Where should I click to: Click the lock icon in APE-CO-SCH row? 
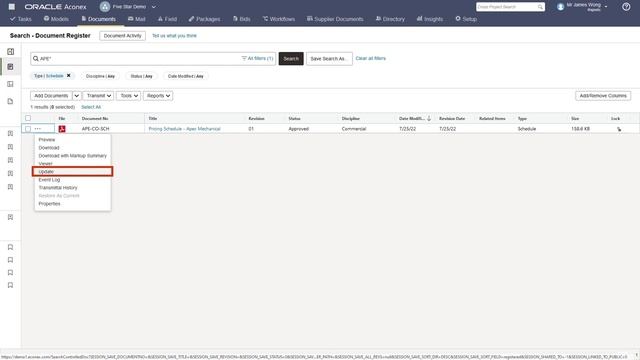pyautogui.click(x=619, y=129)
